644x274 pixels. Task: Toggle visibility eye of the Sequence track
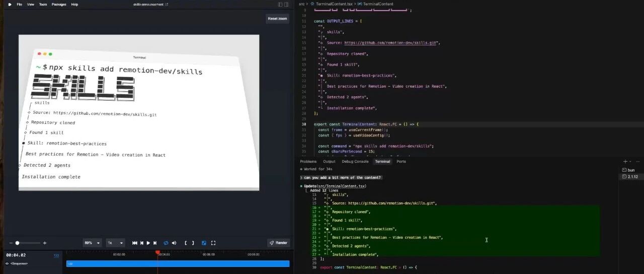(7, 263)
